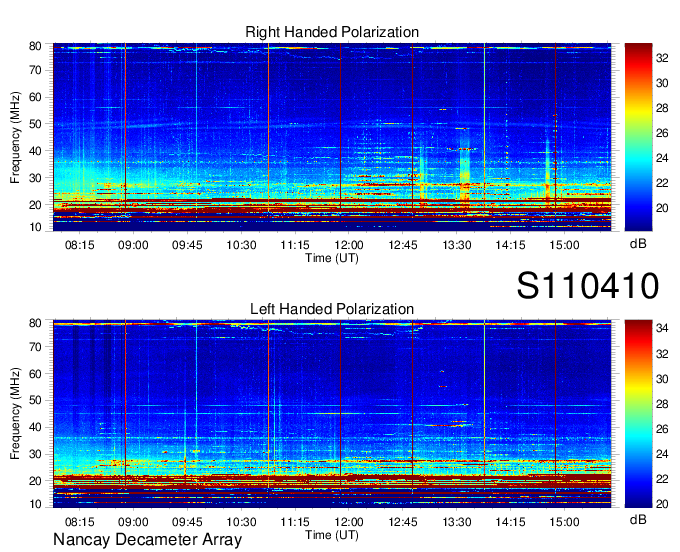Select "Time (UT)" label below Left Handed plot

point(332,535)
